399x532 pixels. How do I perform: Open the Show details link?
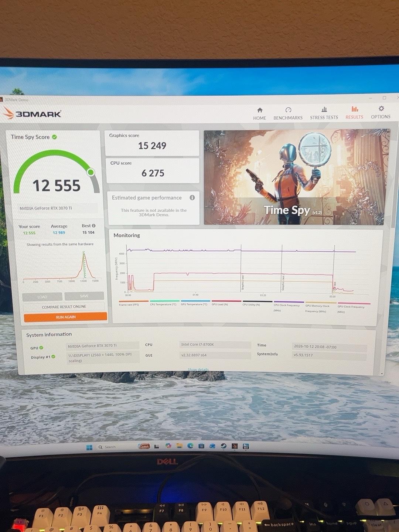click(x=198, y=369)
